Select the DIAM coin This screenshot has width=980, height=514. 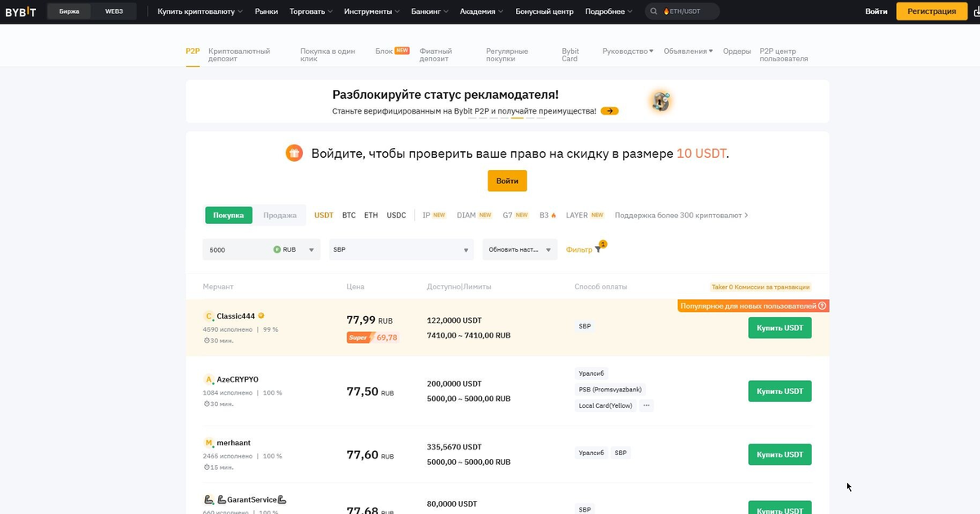pos(474,215)
